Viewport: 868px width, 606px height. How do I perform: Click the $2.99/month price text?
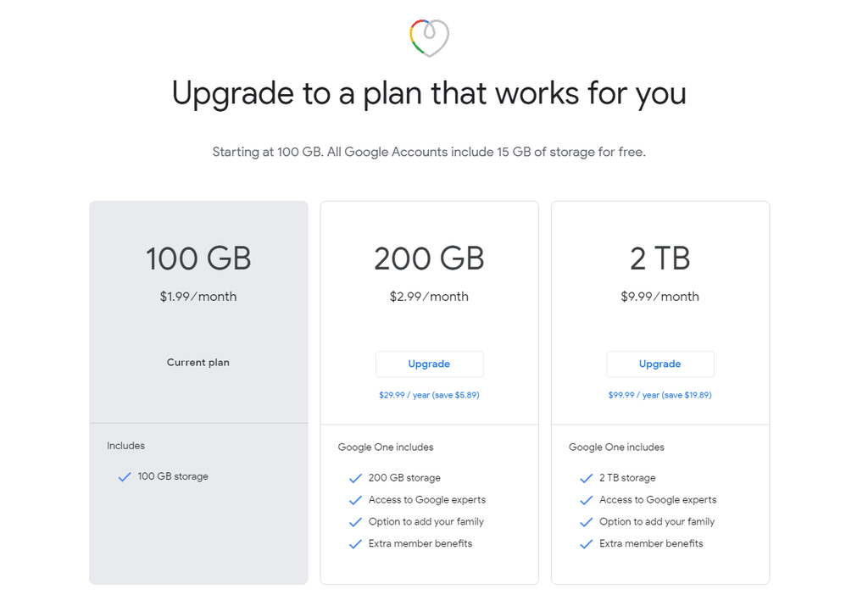tap(429, 297)
